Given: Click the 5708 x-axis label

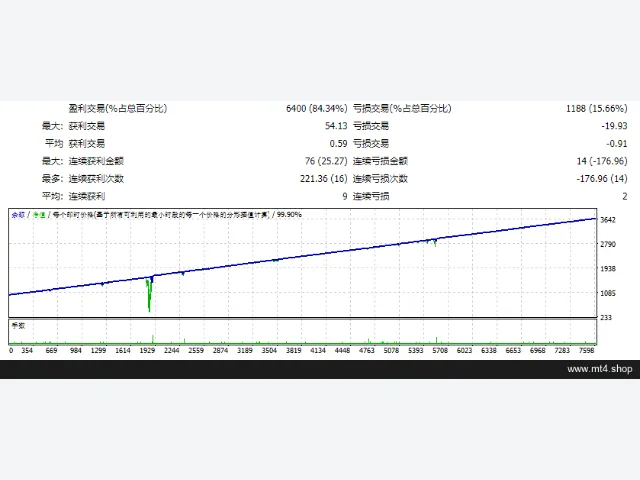Looking at the screenshot, I should [440, 350].
